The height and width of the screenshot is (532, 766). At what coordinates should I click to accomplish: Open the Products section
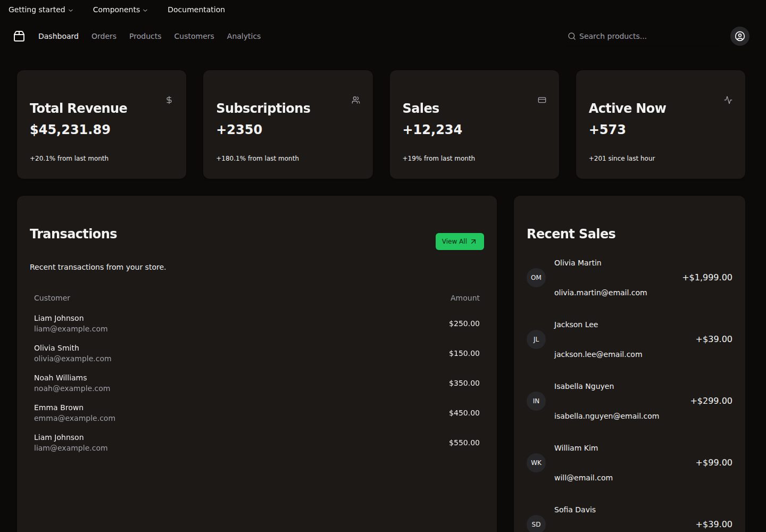145,36
